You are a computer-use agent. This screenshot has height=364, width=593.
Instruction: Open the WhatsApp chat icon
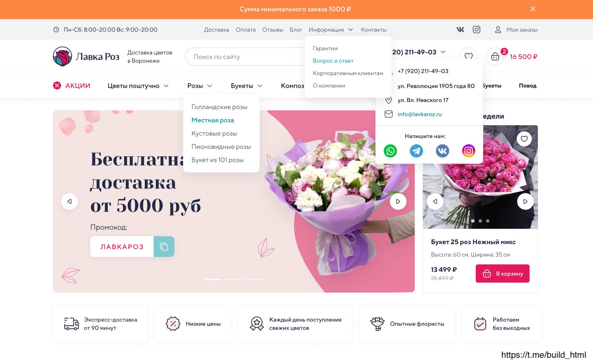coord(390,151)
